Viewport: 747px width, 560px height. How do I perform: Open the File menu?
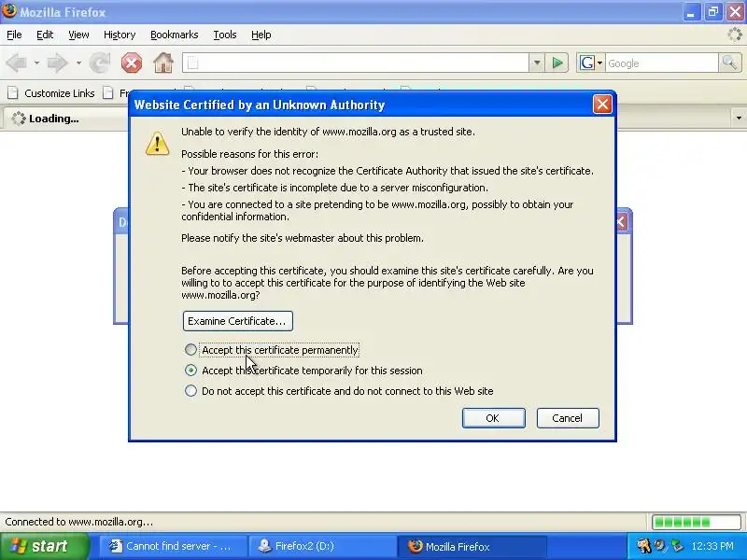[x=14, y=35]
